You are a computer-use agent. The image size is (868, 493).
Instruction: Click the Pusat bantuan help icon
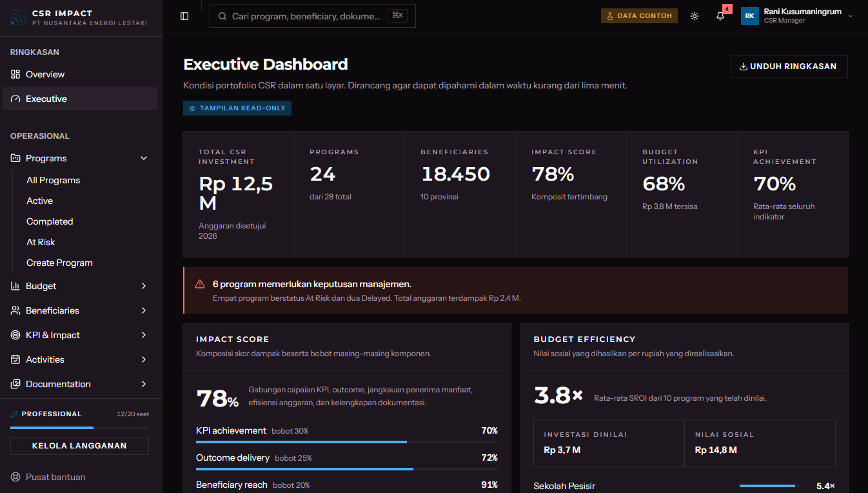point(15,477)
